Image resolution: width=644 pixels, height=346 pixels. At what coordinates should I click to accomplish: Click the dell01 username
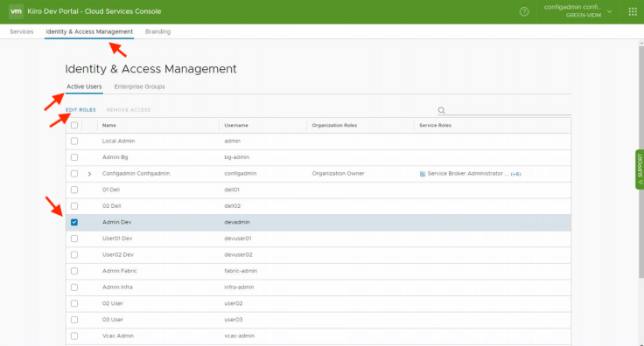(232, 190)
